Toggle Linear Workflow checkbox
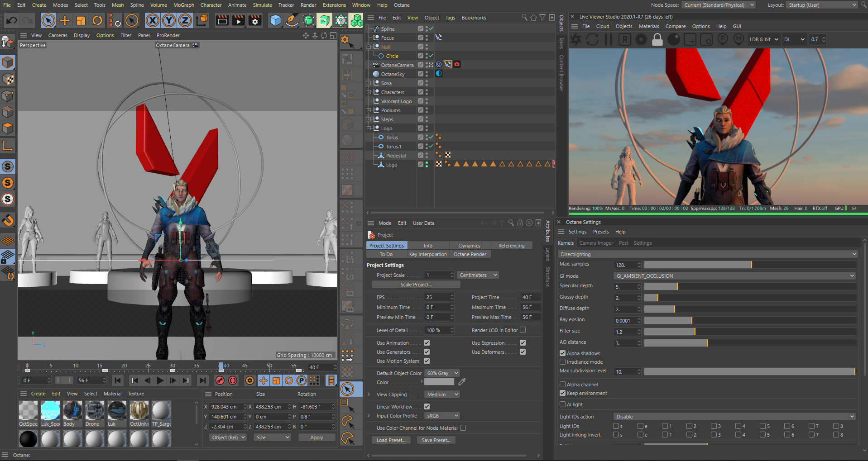The height and width of the screenshot is (461, 868). (x=427, y=407)
